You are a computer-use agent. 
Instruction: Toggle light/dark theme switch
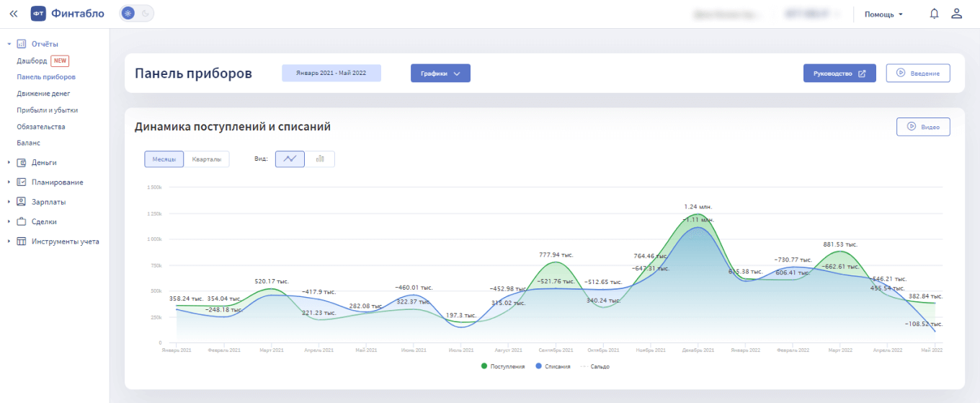136,14
